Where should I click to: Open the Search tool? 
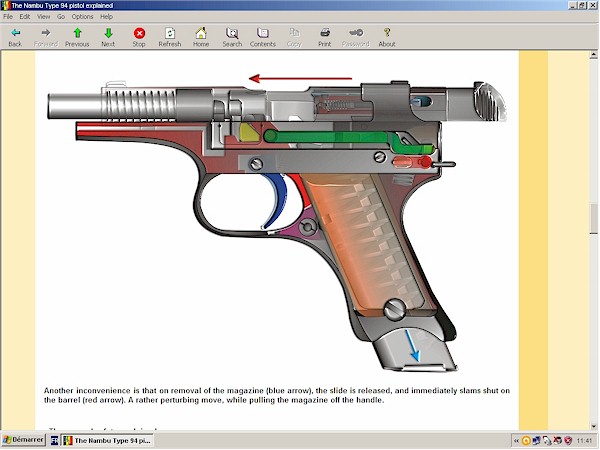coord(232,37)
